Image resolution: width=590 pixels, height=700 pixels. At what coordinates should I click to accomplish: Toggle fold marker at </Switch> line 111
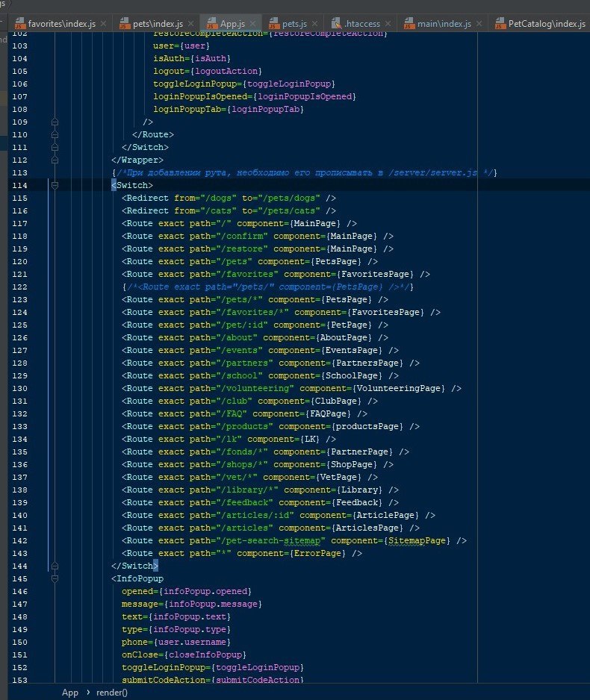pos(55,147)
